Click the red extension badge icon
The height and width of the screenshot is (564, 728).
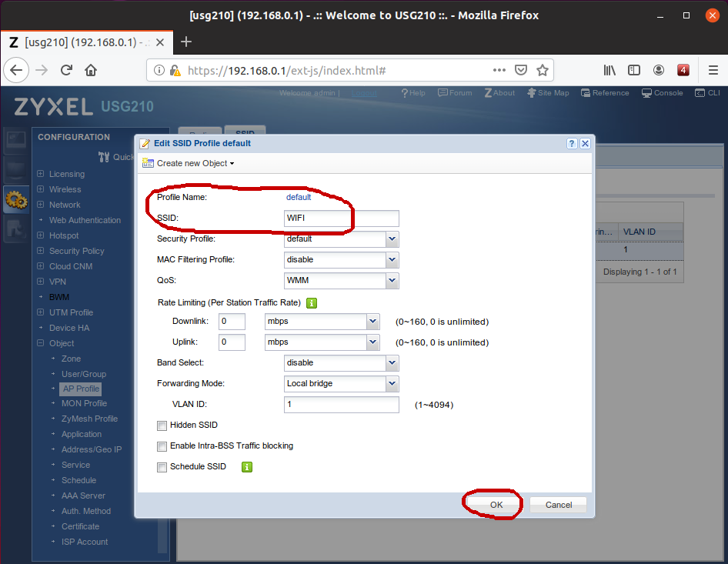click(x=683, y=70)
